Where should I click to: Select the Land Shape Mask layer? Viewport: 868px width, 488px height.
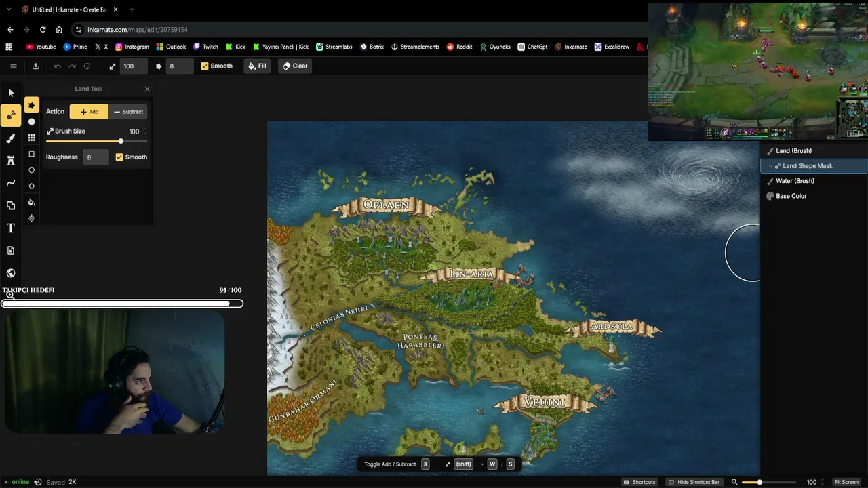point(814,166)
